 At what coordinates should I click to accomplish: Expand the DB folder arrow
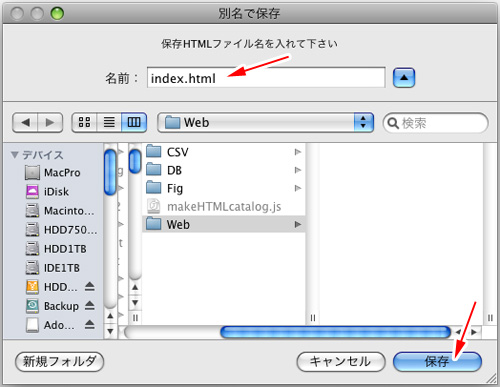pos(298,170)
